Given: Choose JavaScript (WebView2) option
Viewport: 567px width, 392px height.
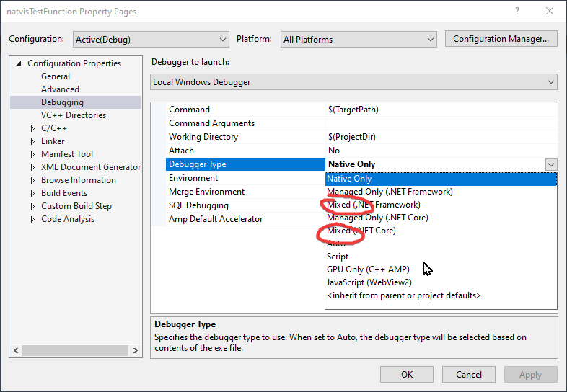Looking at the screenshot, I should 441,283.
